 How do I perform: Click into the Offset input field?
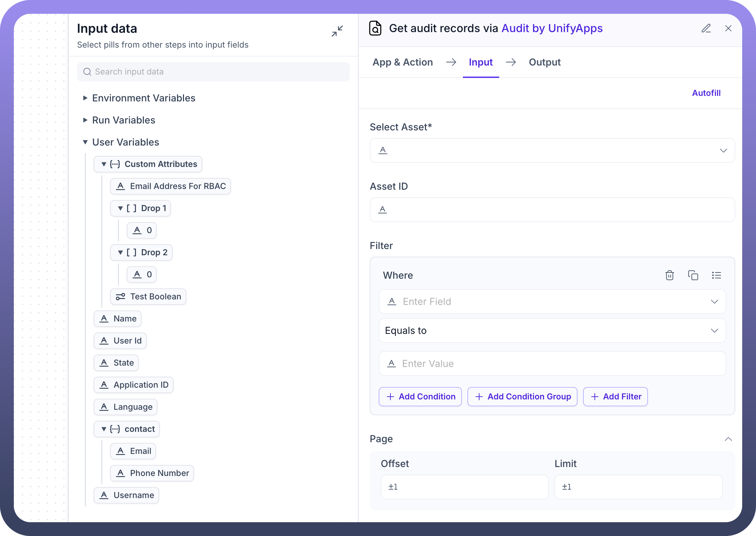[464, 487]
